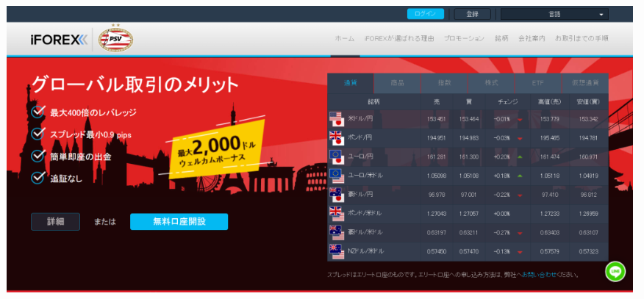Click the 米ドル/円 instrument name
Image resolution: width=644 pixels, height=299 pixels.
point(359,119)
